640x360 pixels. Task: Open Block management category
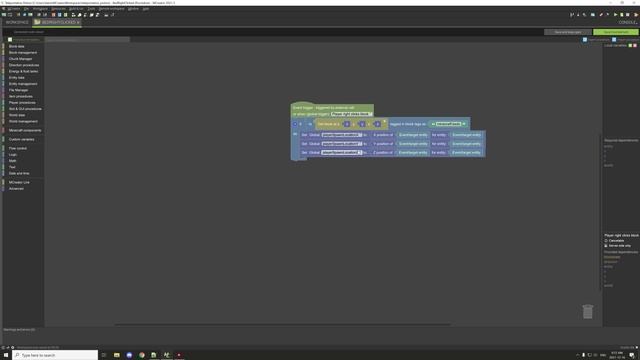pos(23,53)
